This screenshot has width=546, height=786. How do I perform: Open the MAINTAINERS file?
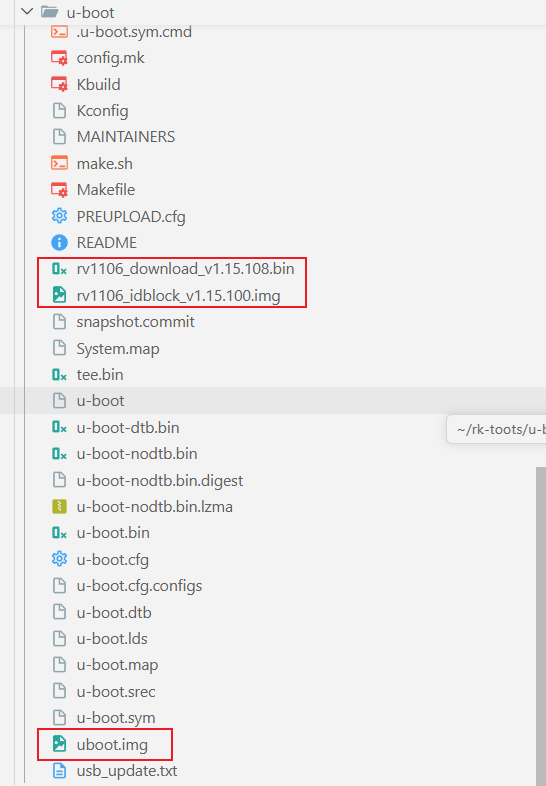click(126, 136)
